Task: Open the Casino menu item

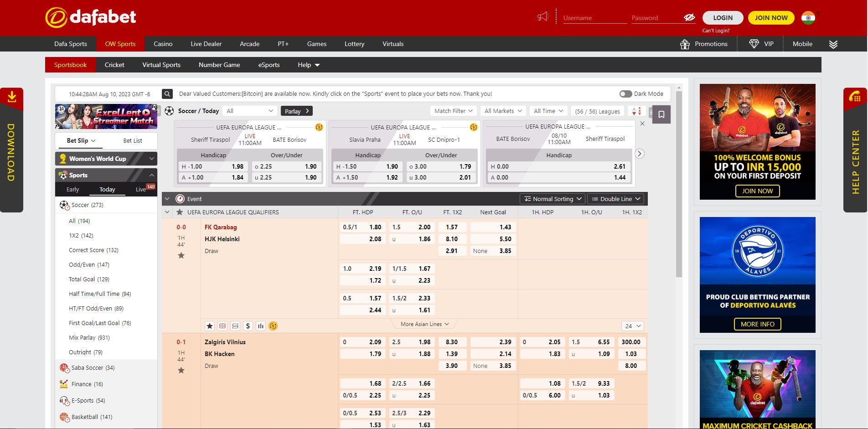Action: point(163,44)
